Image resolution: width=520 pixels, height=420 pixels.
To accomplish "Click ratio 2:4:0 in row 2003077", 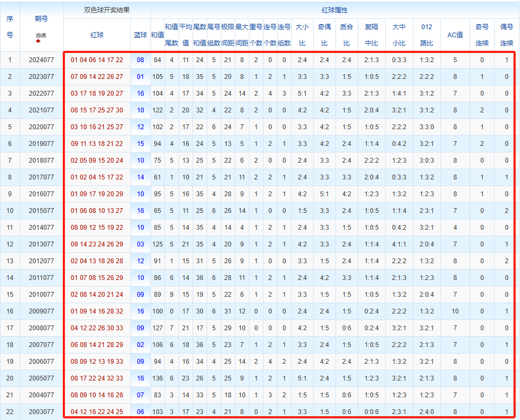I will pos(426,412).
